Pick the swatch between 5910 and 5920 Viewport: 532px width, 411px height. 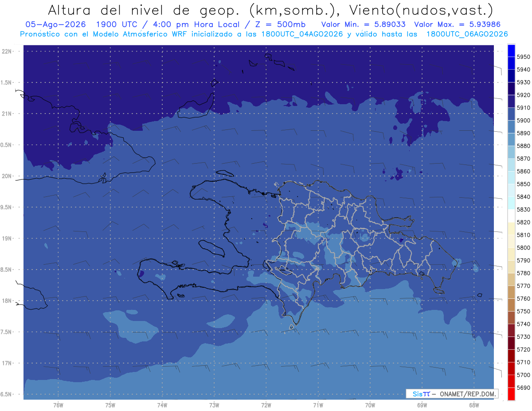click(x=511, y=102)
